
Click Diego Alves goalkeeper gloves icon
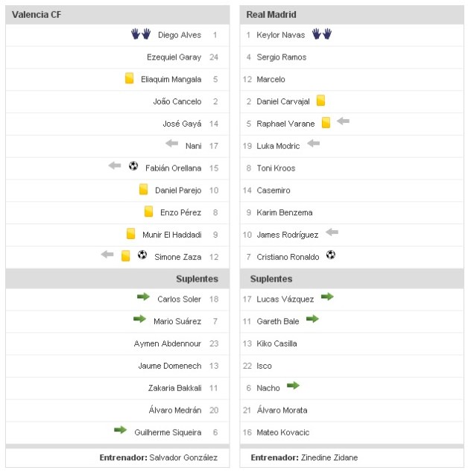point(141,34)
